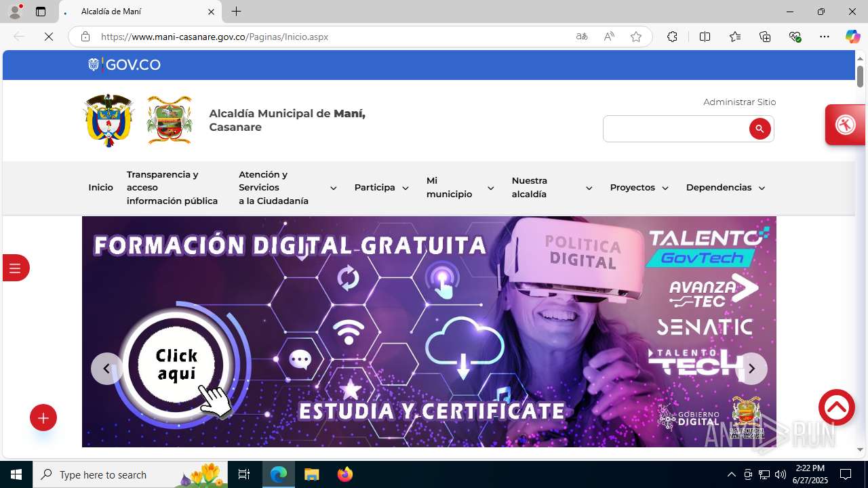
Task: Open Edge Settings and more menu
Action: pyautogui.click(x=825, y=37)
